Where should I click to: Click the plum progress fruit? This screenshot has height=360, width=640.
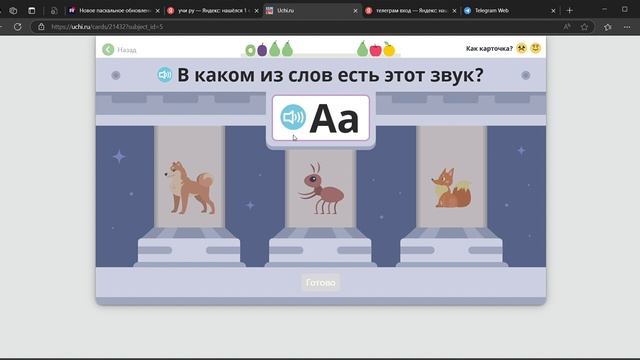point(262,50)
